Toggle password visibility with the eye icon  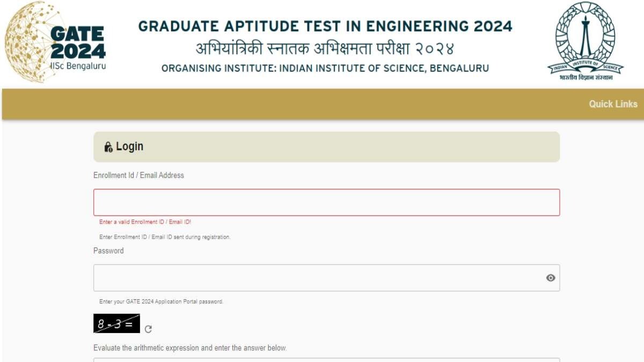[551, 278]
